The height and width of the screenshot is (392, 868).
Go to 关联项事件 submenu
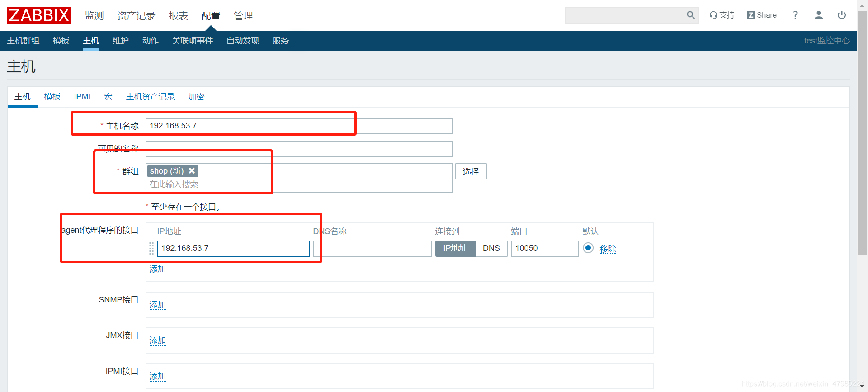[x=193, y=41]
